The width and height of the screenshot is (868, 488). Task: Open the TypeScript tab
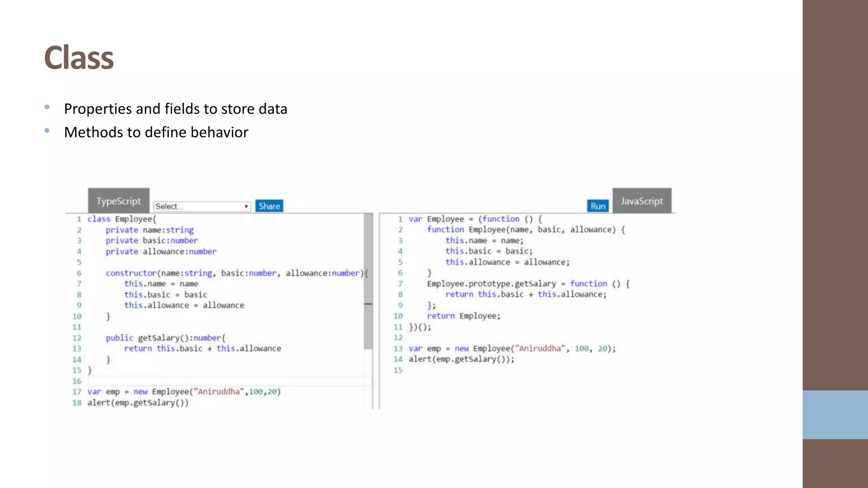pyautogui.click(x=119, y=201)
